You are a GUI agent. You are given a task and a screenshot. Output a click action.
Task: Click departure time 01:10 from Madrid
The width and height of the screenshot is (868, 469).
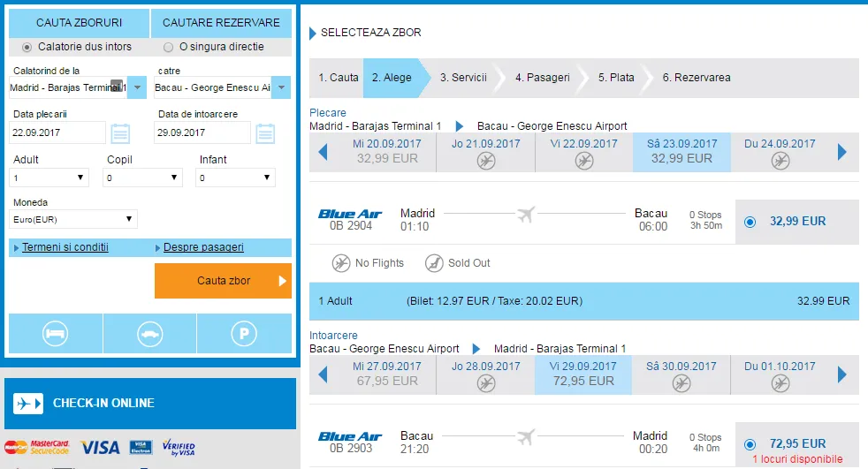tap(415, 226)
